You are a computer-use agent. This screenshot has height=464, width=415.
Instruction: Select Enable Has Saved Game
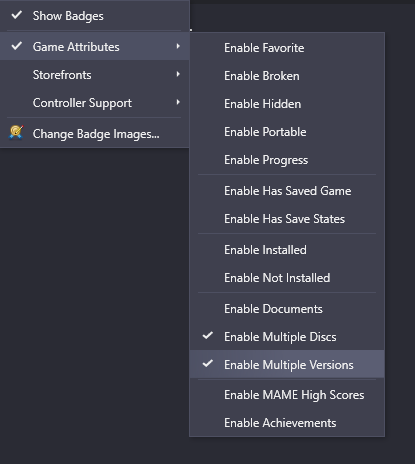(287, 191)
